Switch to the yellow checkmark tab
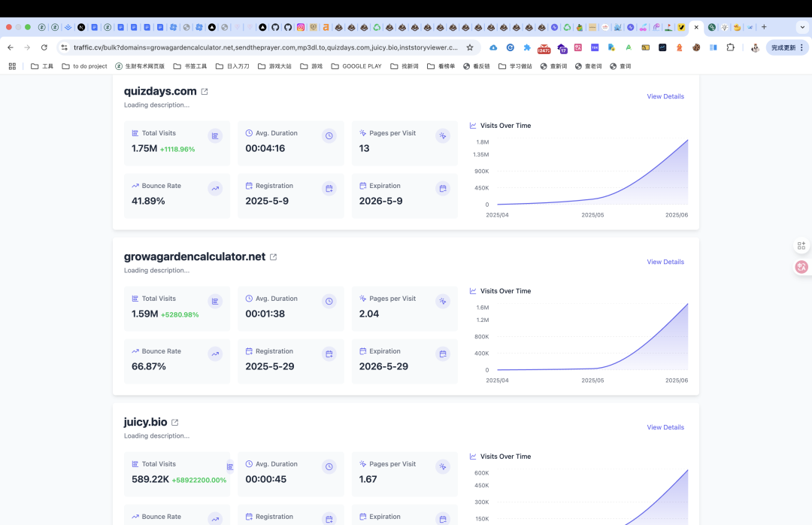 [x=681, y=27]
